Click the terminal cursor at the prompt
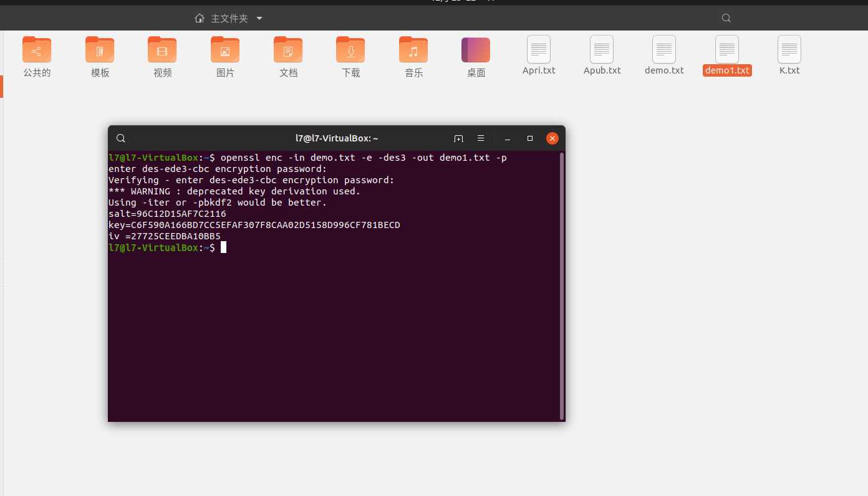The height and width of the screenshot is (496, 868). click(223, 247)
